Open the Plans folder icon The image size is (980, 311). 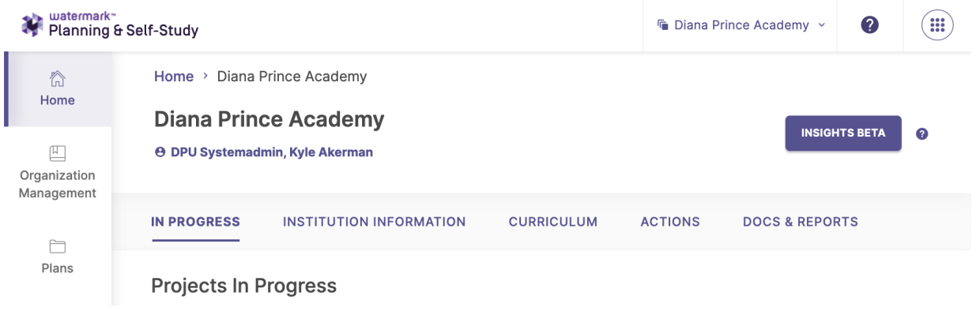point(57,246)
